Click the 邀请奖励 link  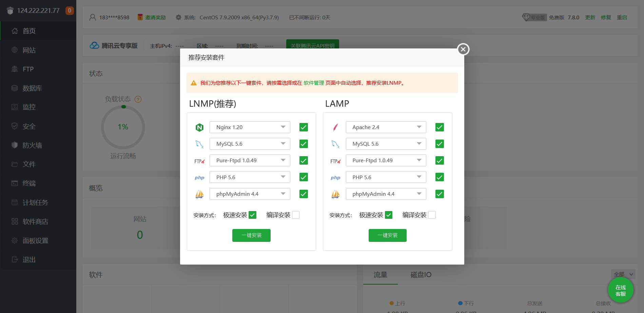click(155, 17)
